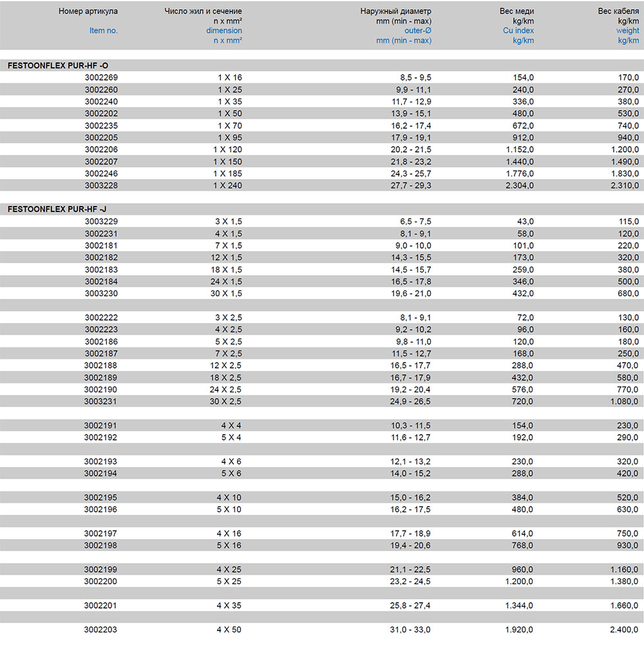Select Cu index value '346,0'
644x655 pixels.
pos(524,281)
